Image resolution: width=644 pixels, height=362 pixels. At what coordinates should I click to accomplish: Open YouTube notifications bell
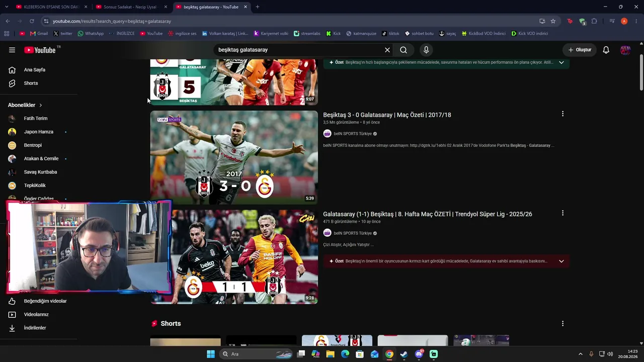pos(606,50)
